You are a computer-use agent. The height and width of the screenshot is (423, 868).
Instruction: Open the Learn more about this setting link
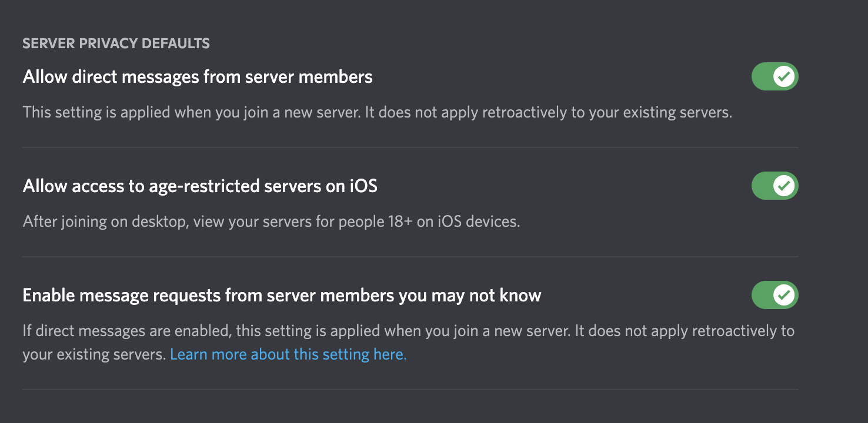[x=288, y=355]
